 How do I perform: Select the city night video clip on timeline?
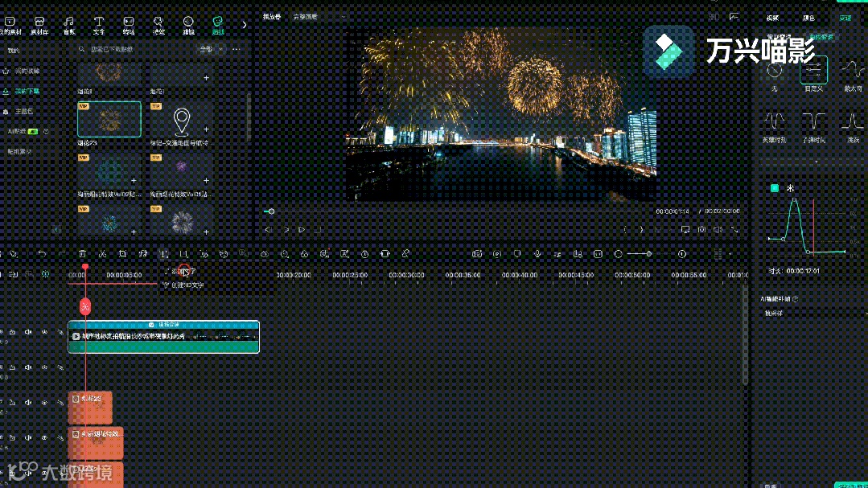point(164,336)
